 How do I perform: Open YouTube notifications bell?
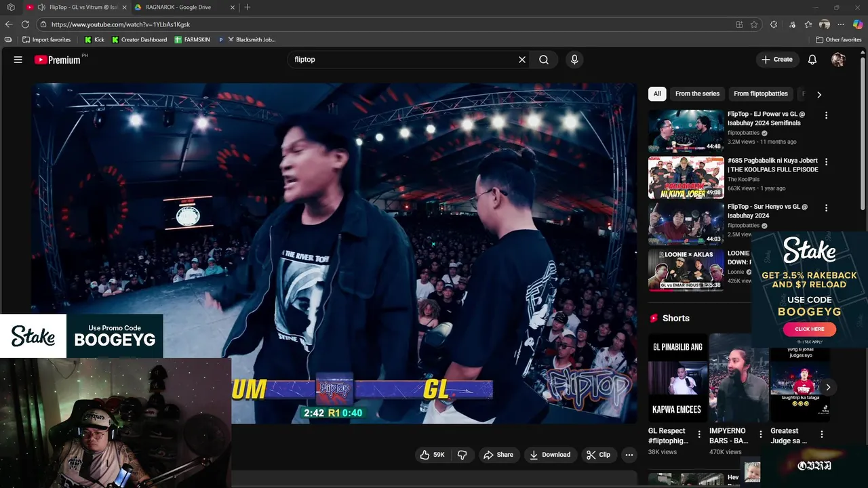pos(812,60)
